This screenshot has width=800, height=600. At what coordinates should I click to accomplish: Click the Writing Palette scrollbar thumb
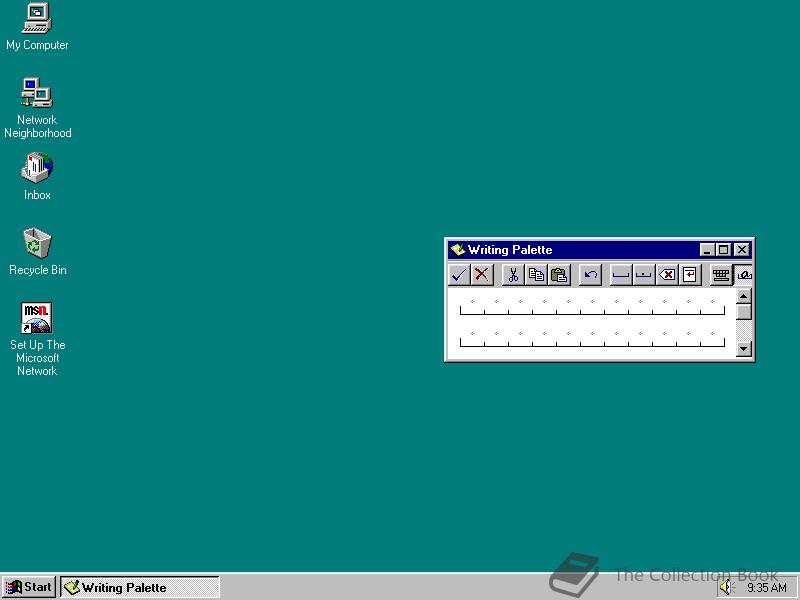[744, 312]
